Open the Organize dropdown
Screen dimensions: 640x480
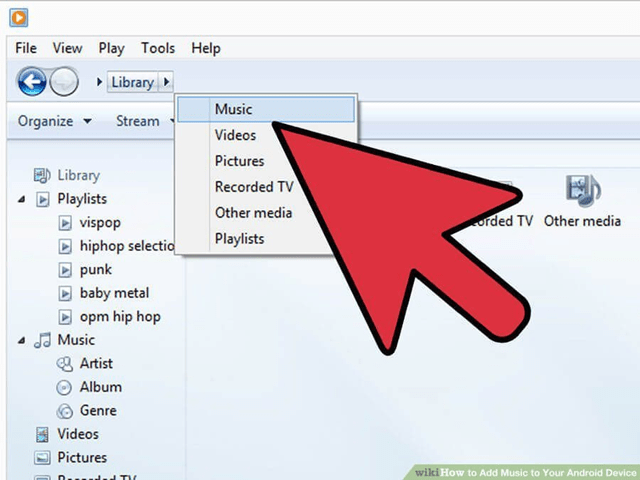click(x=55, y=121)
